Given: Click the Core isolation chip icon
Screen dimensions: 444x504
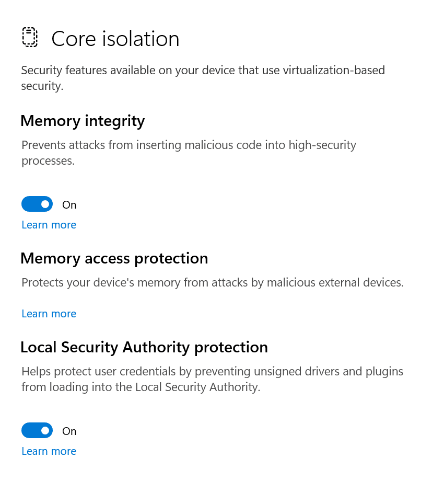Looking at the screenshot, I should coord(30,37).
